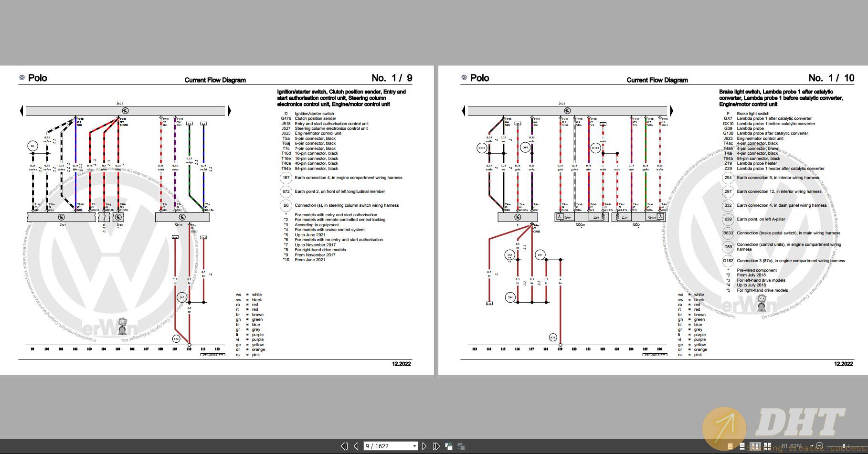Click the circled 167 earth connection symbol in legend

point(286,178)
